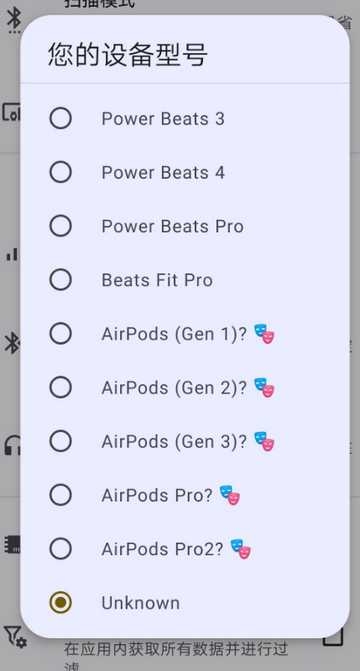Click masks emoji next to AirPods Pro?

[x=230, y=496]
